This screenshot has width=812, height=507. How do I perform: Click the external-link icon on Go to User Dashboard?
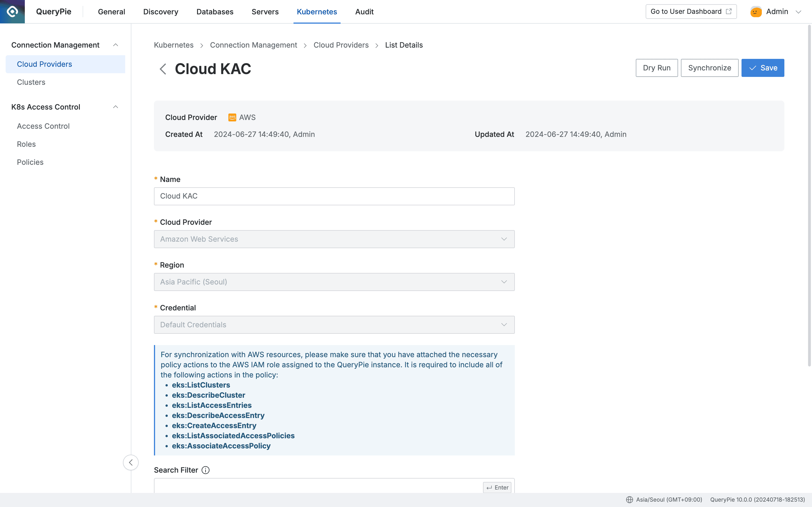coord(729,11)
